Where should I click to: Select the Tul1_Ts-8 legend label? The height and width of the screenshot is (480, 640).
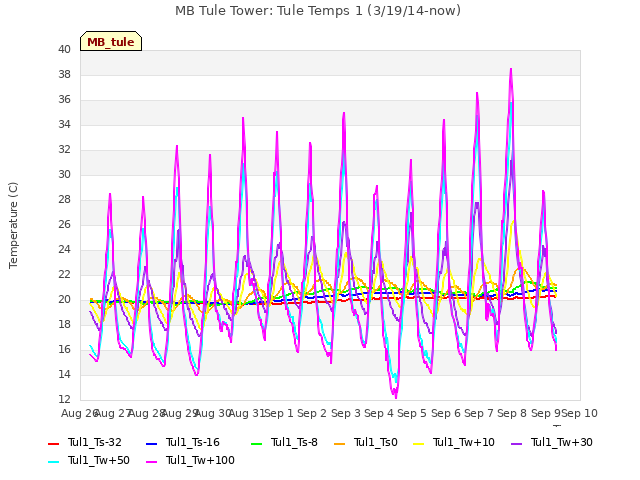pyautogui.click(x=294, y=442)
